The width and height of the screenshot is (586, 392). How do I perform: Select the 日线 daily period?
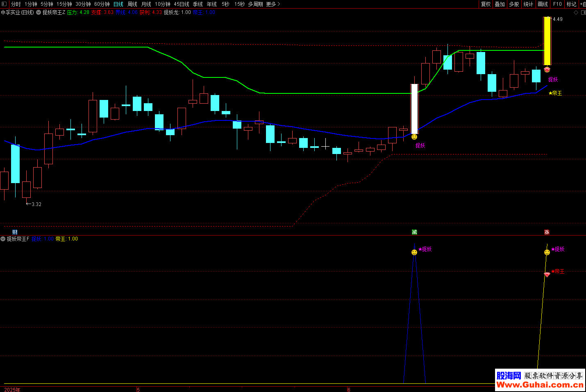(118, 4)
